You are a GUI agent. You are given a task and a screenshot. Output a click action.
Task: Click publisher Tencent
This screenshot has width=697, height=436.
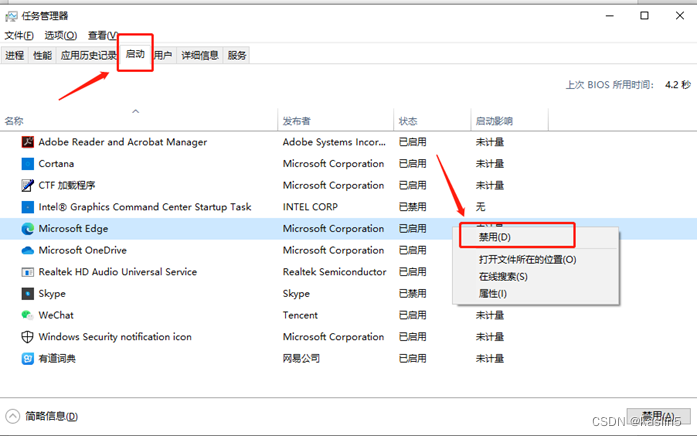[x=300, y=315]
